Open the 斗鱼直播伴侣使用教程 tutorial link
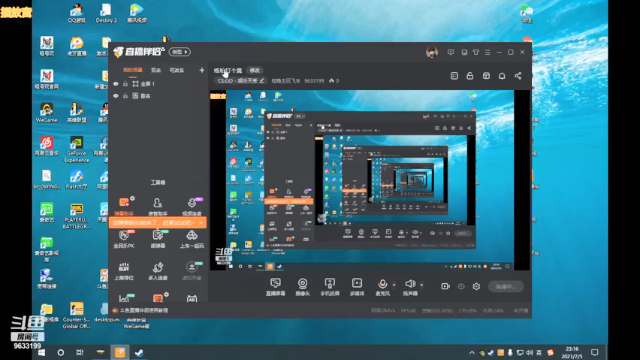Screen dimensions: 640x360 [144, 311]
